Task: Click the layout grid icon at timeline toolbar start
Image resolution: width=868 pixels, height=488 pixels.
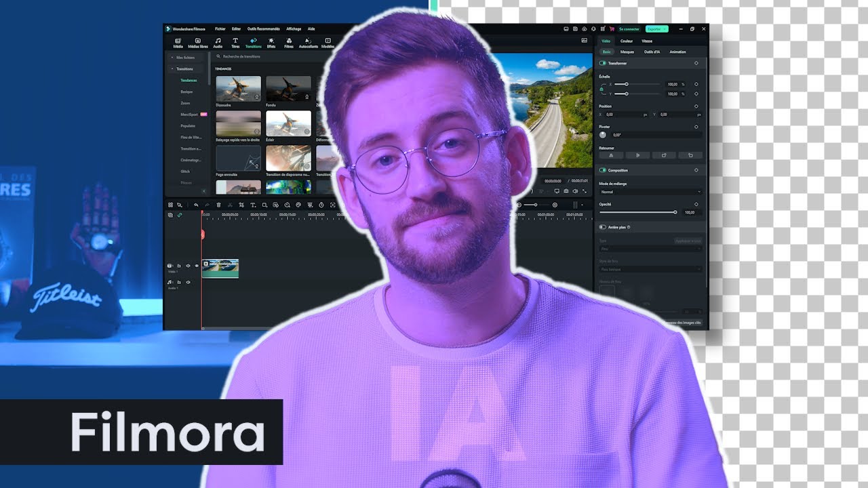Action: pos(171,205)
